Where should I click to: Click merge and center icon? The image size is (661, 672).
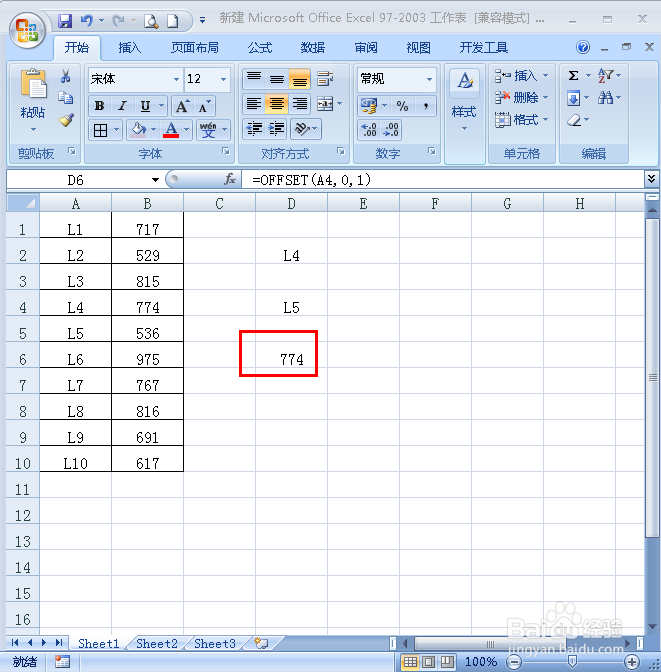point(325,104)
